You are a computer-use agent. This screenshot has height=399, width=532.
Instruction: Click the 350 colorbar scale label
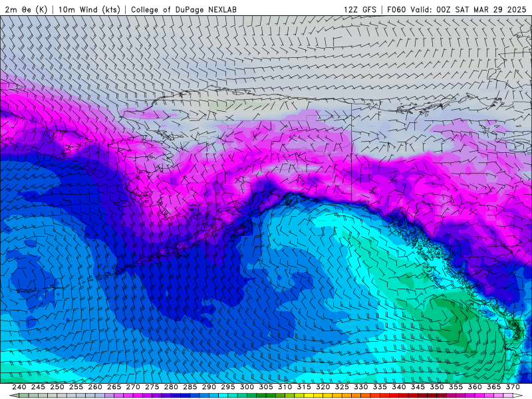437,387
